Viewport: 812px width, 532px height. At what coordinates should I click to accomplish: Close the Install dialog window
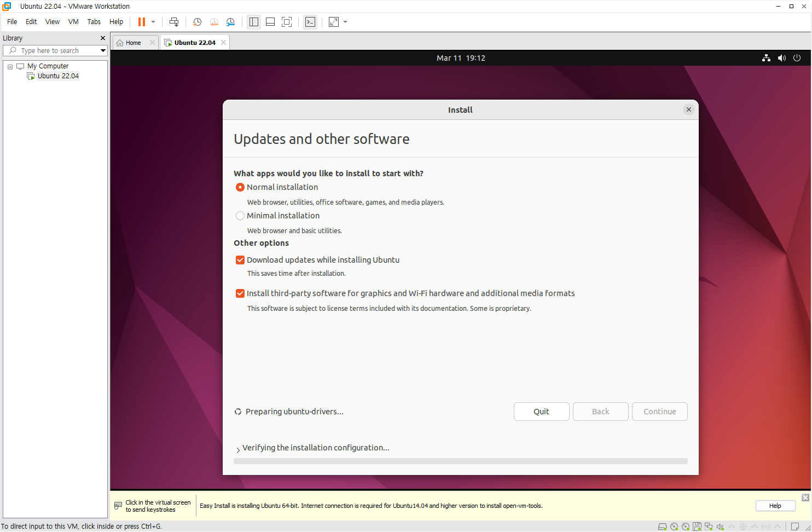(689, 109)
